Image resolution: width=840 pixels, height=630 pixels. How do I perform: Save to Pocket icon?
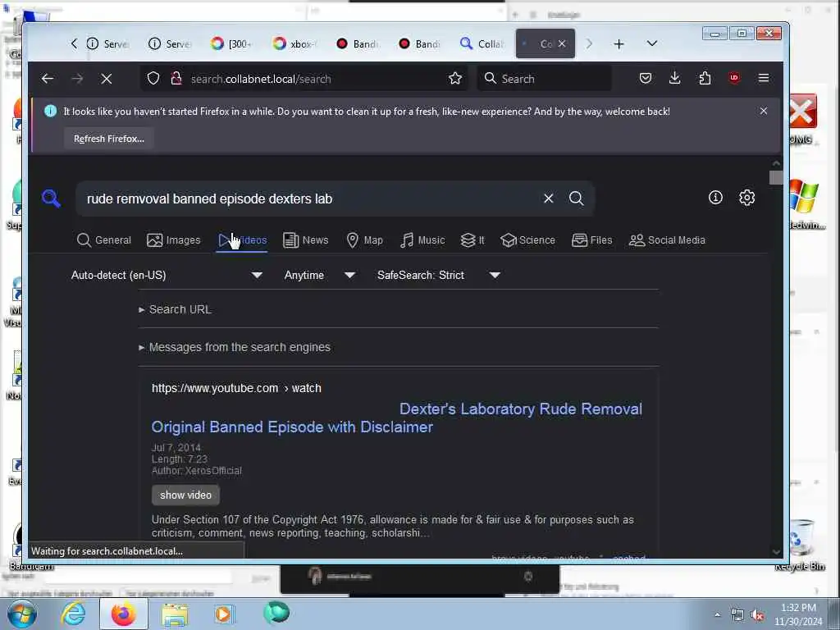[x=646, y=78]
